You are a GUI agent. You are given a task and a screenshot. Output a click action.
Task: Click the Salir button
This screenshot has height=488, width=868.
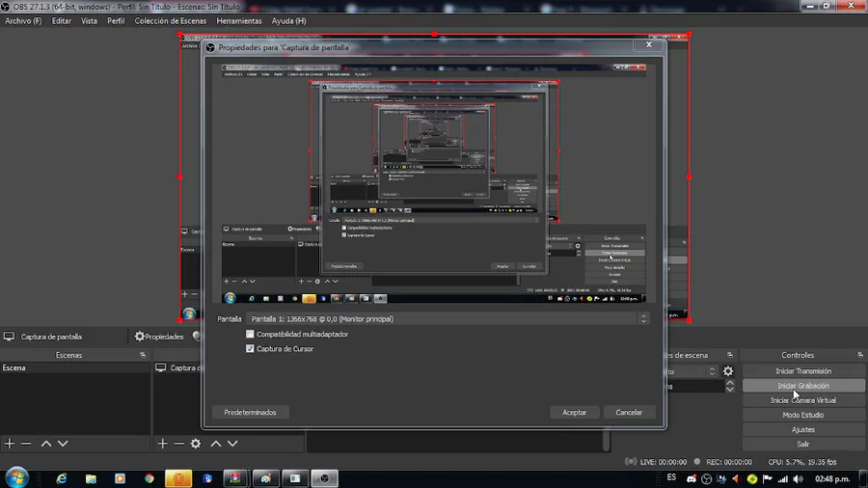point(803,444)
